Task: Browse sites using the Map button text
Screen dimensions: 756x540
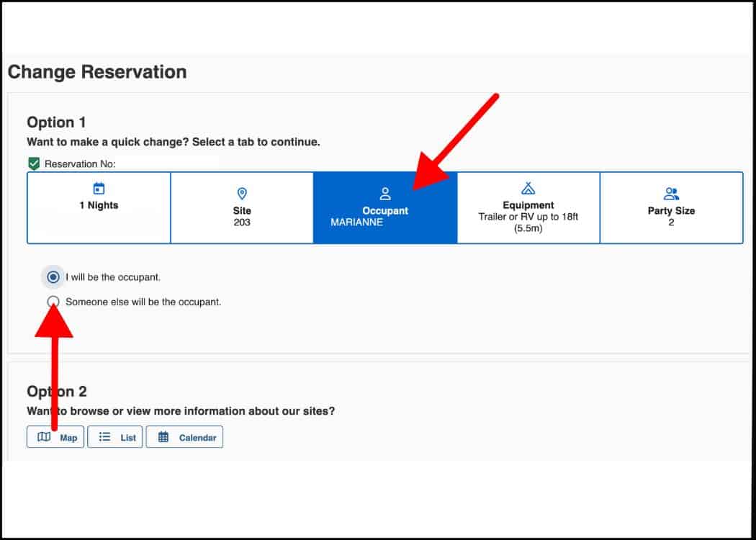Action: tap(68, 438)
